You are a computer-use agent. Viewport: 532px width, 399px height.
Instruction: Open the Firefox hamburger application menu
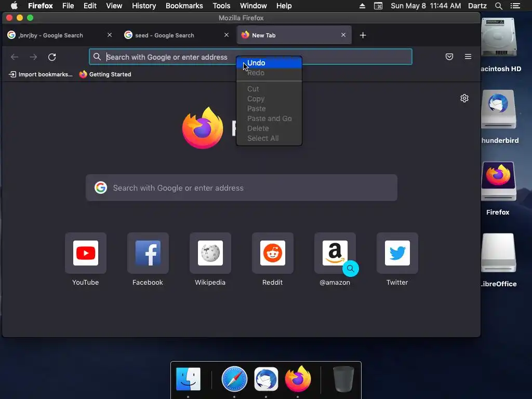point(468,57)
